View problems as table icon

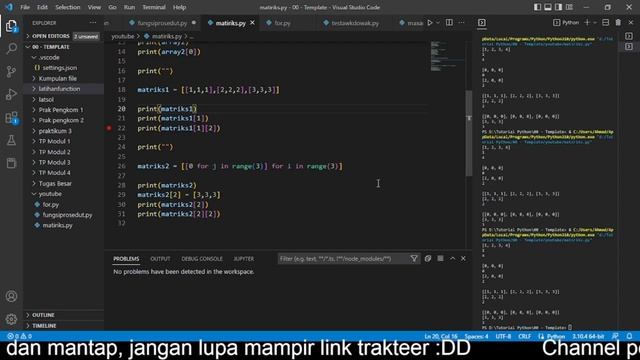point(440,258)
